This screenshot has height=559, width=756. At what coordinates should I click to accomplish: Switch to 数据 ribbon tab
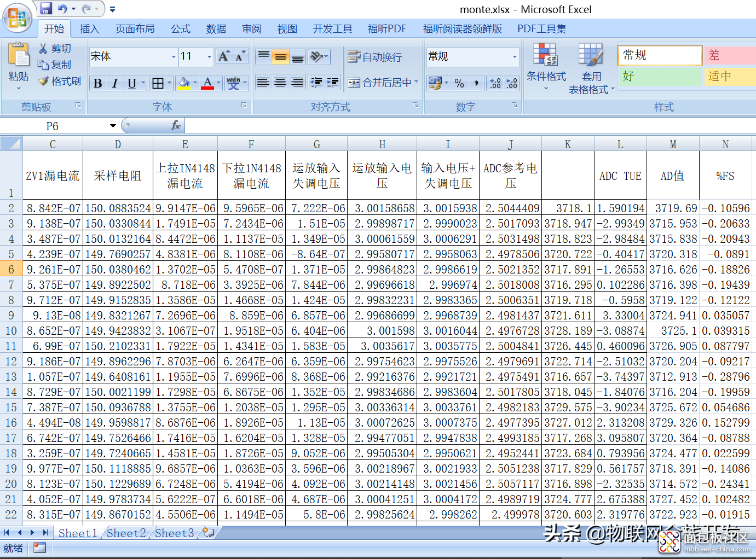click(216, 29)
